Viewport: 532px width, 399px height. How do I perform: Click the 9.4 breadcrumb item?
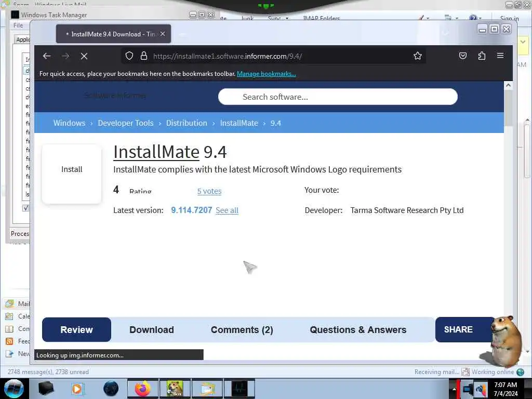pyautogui.click(x=275, y=123)
